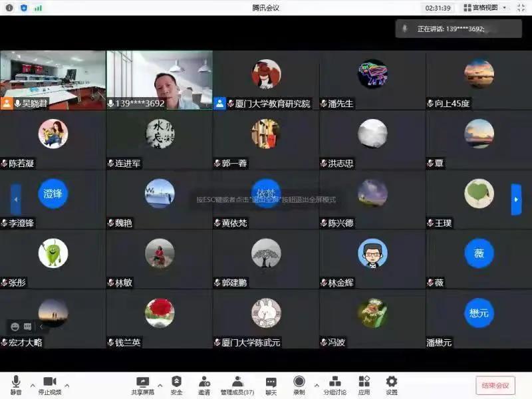Image resolution: width=532 pixels, height=399 pixels.
Task: Open the emoji reaction smiley icon
Action: pos(15,327)
